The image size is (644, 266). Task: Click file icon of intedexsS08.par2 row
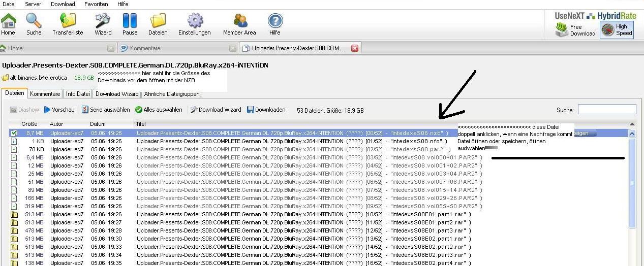point(14,149)
